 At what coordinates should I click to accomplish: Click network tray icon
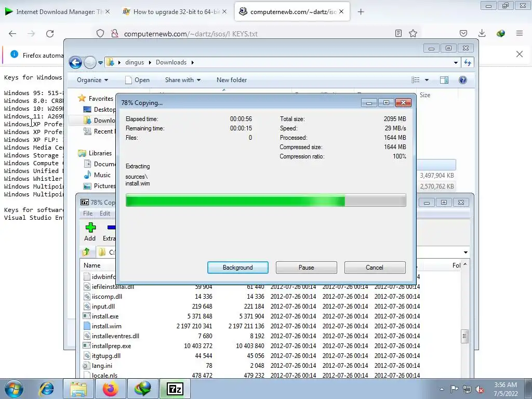pos(467,389)
